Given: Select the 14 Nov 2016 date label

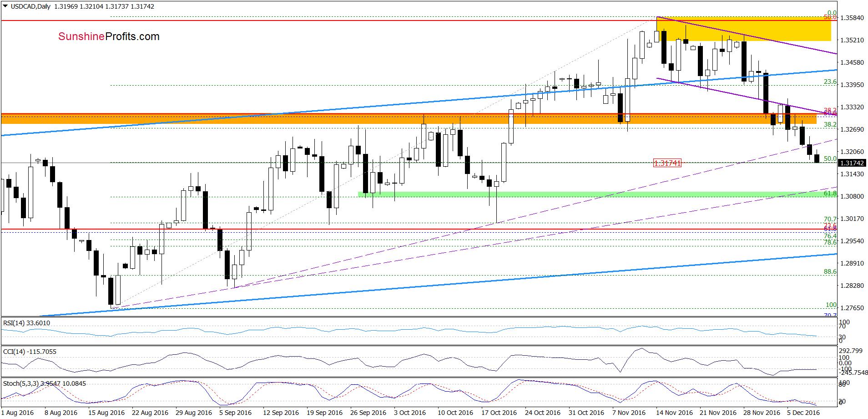Looking at the screenshot, I should [674, 413].
